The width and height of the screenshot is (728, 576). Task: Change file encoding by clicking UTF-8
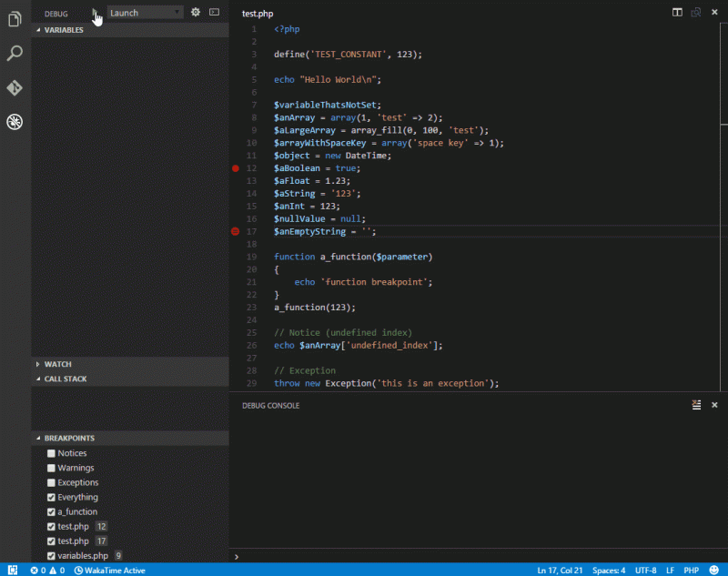(x=646, y=570)
